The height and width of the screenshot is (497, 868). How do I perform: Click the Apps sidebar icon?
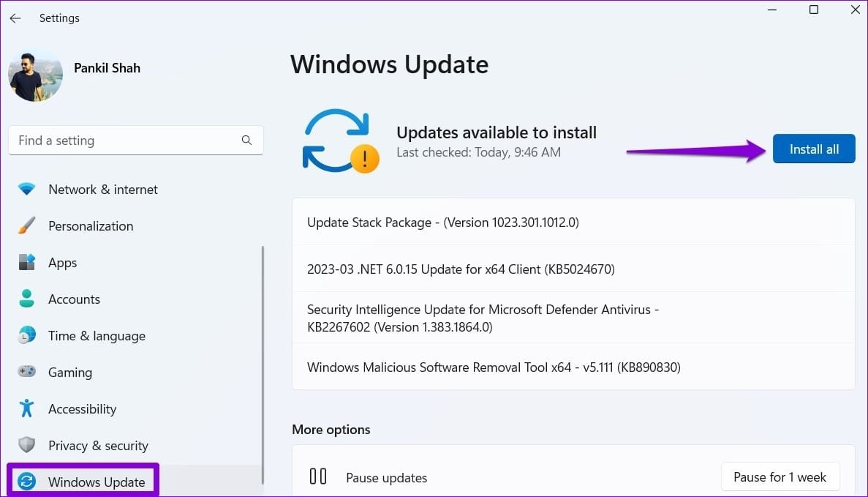[26, 262]
